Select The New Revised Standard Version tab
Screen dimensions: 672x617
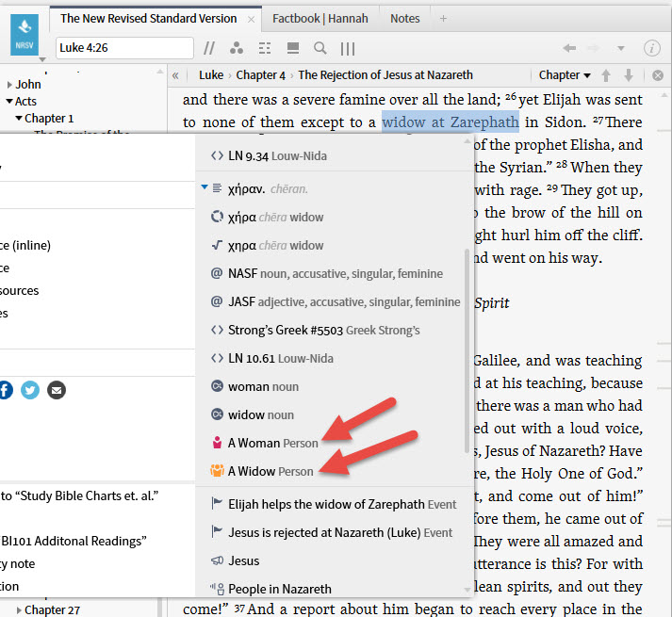pos(148,19)
